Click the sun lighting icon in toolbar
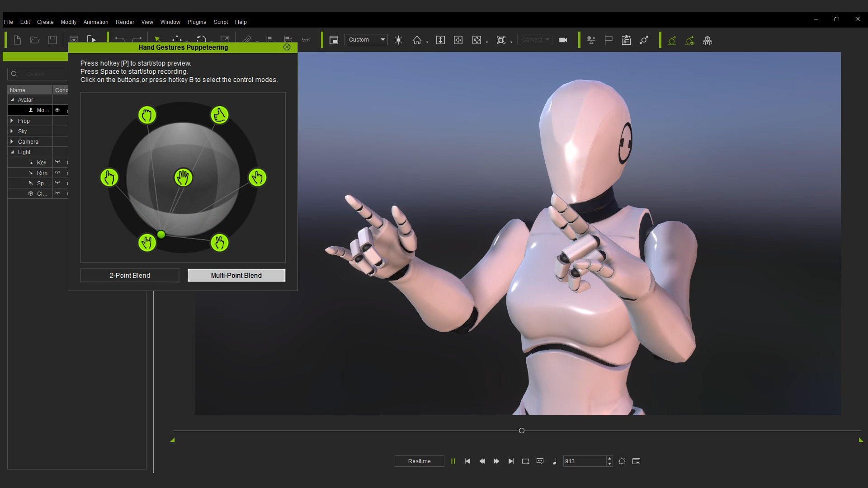Viewport: 868px width, 488px height. [x=398, y=40]
